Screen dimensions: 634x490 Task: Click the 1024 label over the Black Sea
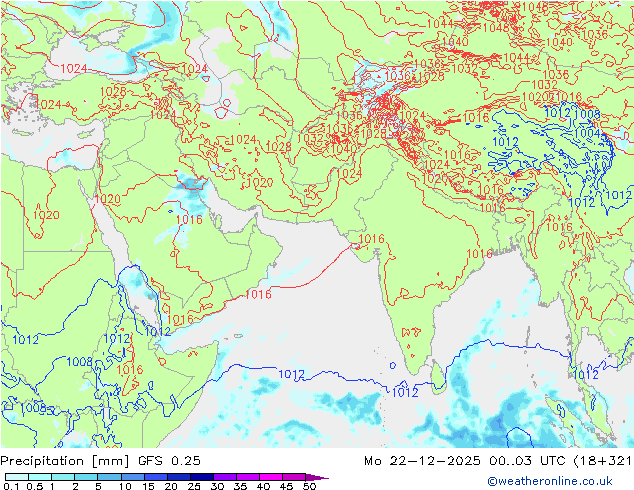point(74,69)
